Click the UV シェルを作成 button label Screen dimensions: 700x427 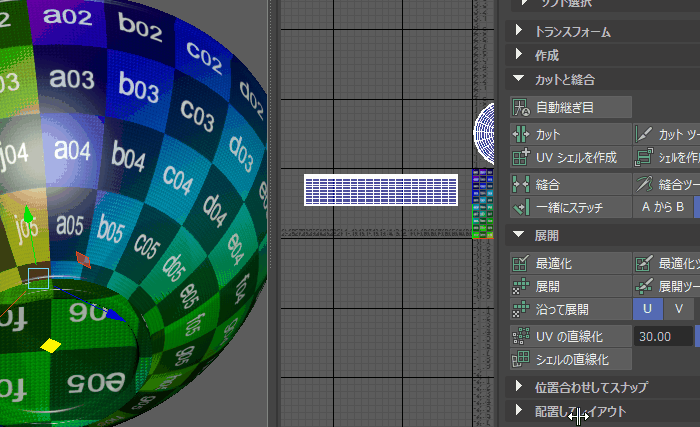[576, 158]
